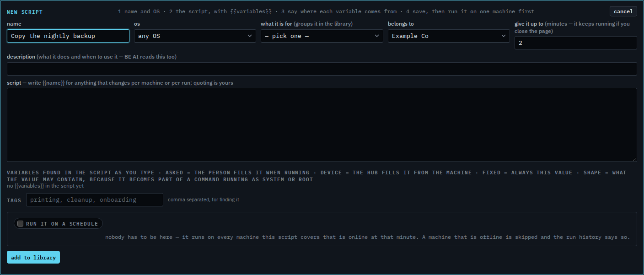Viewport: 644px width, 275px height.
Task: Click the "VARIABLES FOUND IN THE SCRIPT" explanation
Action: pyautogui.click(x=317, y=176)
